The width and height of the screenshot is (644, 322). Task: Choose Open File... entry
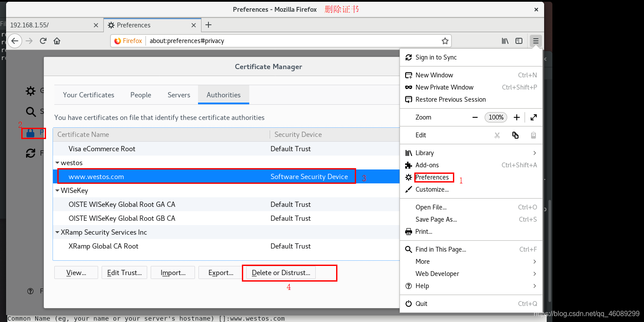471,207
